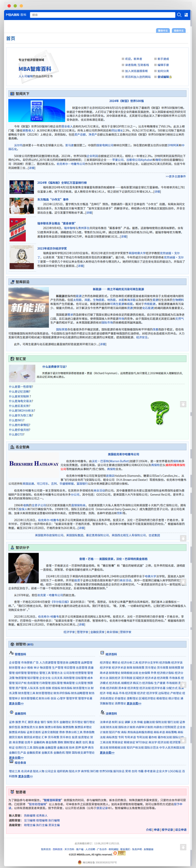196x868 pixels.
Task: Open 什么是海龟交易法? link
Action: tap(21, 401)
